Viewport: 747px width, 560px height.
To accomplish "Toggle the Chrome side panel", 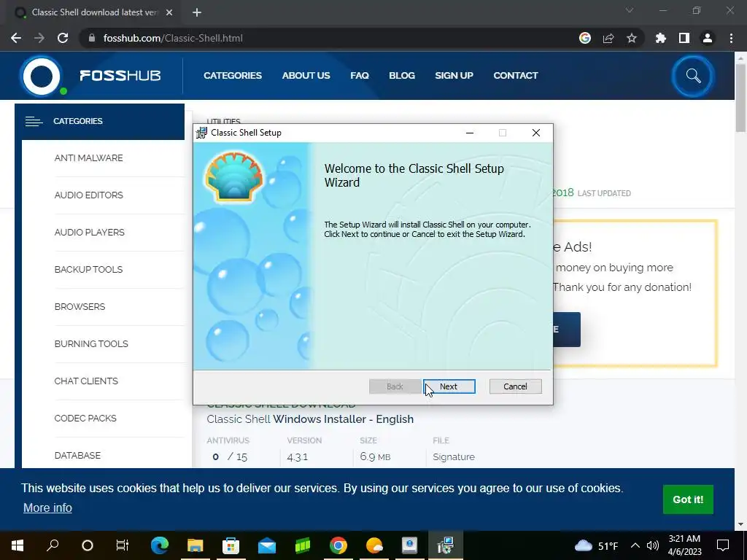I will pos(684,38).
